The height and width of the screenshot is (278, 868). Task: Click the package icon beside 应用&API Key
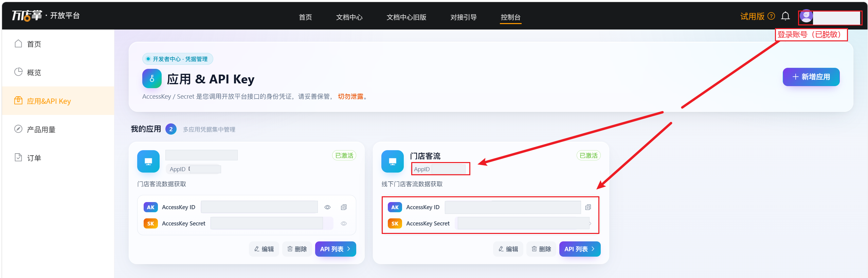point(18,100)
